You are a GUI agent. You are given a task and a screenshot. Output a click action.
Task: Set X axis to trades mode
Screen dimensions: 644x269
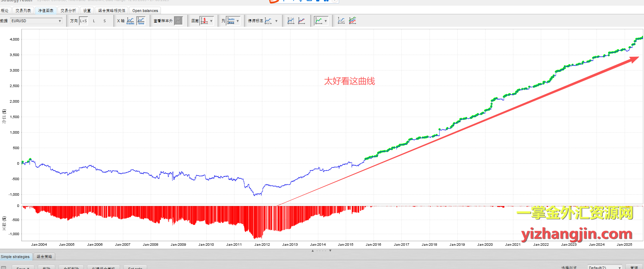(x=130, y=21)
